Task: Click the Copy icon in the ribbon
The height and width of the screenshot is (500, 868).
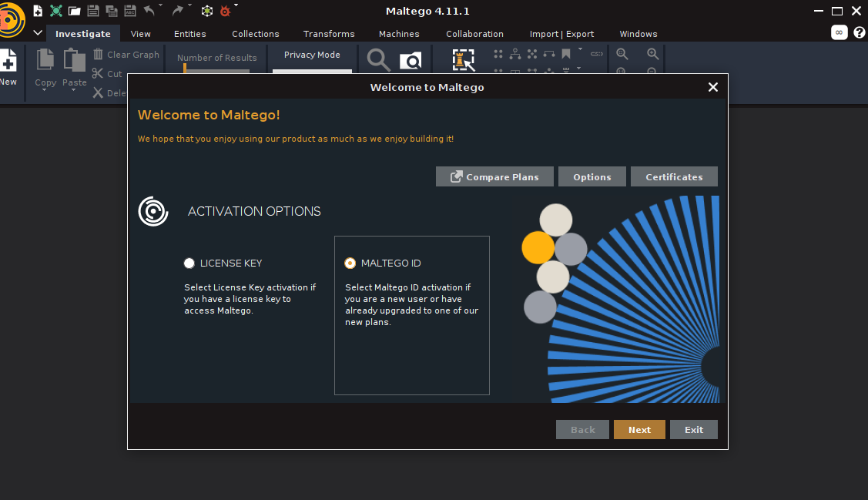Action: (45, 59)
